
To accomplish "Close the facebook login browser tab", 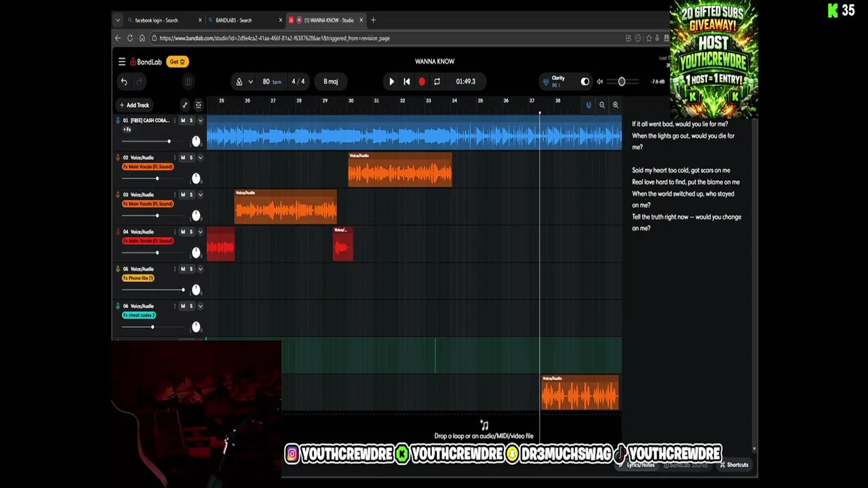I will click(200, 20).
